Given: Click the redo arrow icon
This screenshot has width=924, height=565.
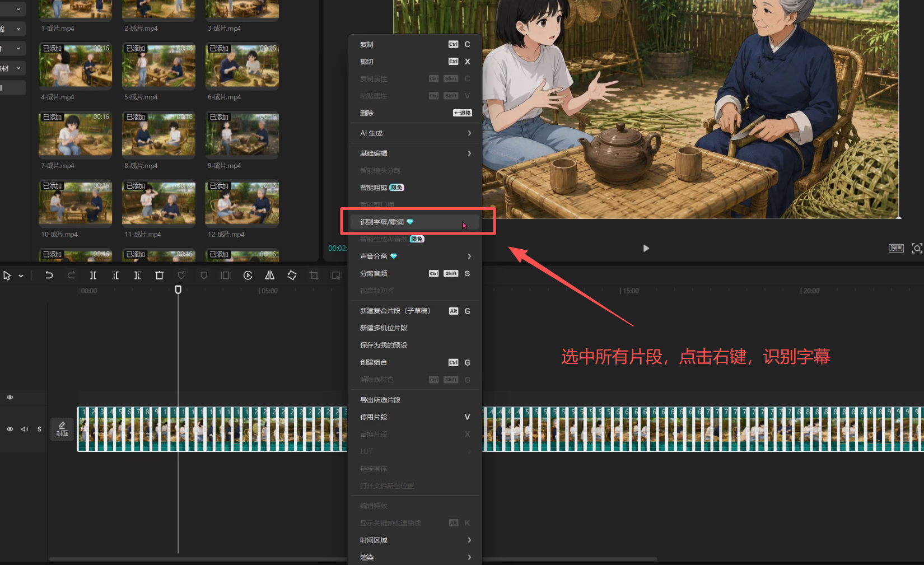Looking at the screenshot, I should click(71, 276).
